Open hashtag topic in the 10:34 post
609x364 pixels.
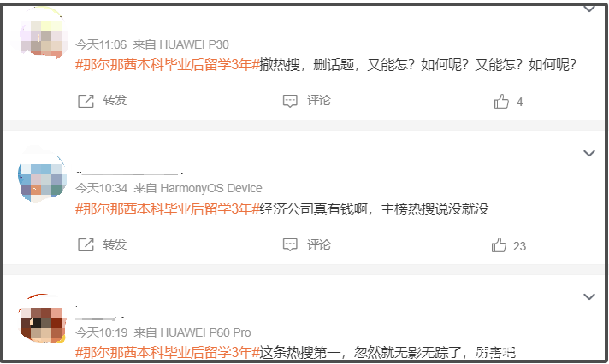tap(168, 208)
